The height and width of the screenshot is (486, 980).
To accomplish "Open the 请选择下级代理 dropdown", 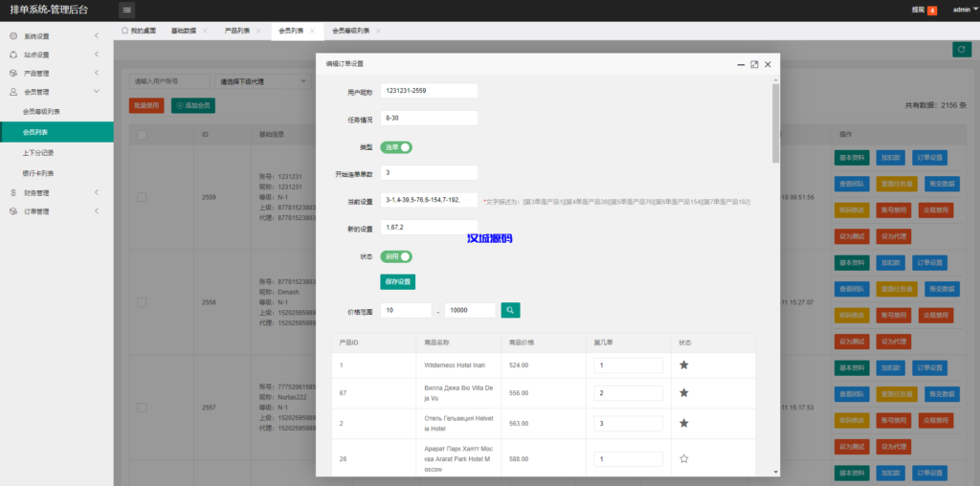I will pos(261,81).
